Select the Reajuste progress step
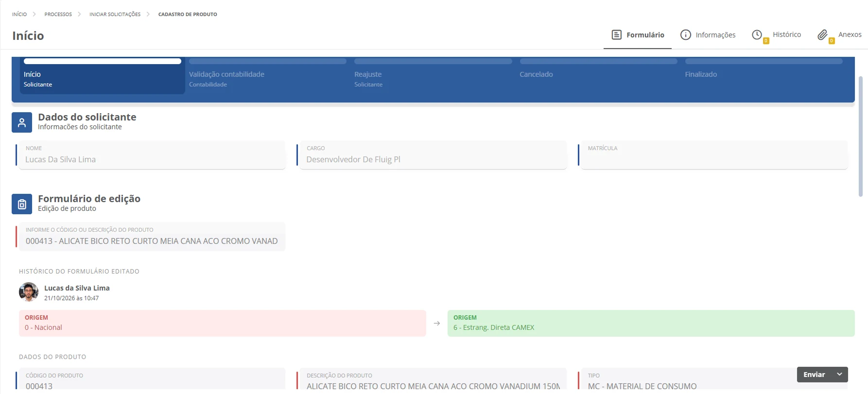The width and height of the screenshot is (868, 394). tap(433, 75)
